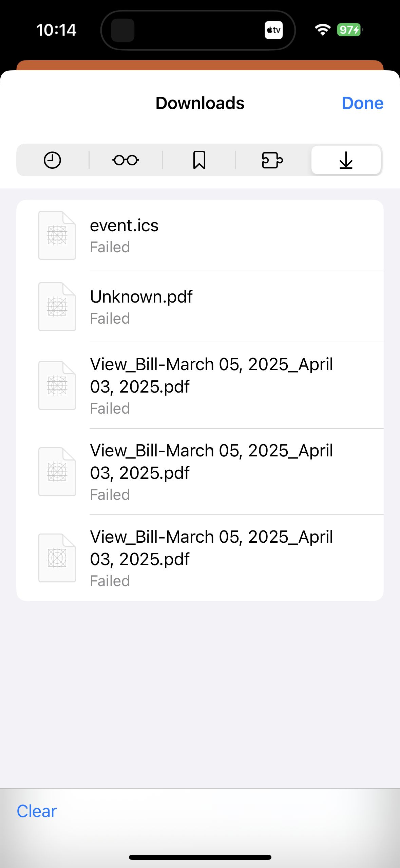Tap the first View_Bill PDF file icon
The width and height of the screenshot is (400, 868).
[x=57, y=385]
